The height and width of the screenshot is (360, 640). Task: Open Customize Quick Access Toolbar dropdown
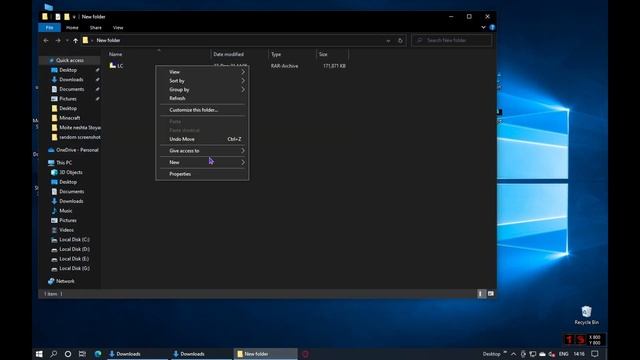pyautogui.click(x=74, y=17)
